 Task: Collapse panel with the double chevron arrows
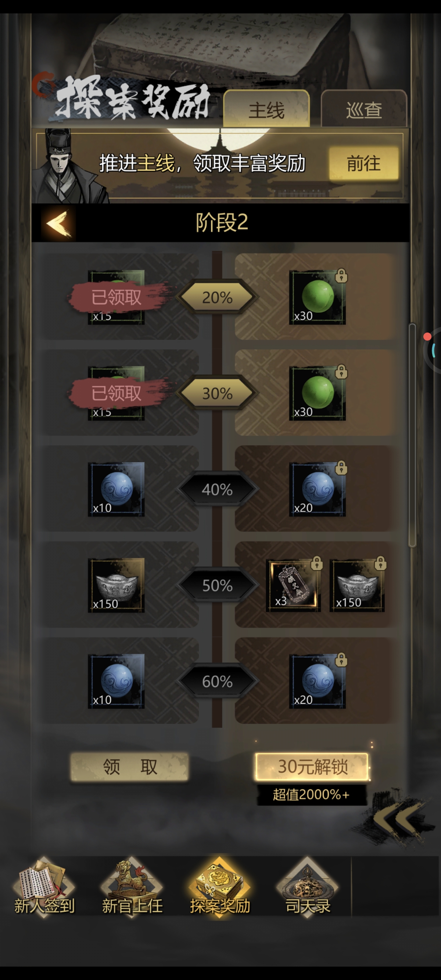point(399,818)
